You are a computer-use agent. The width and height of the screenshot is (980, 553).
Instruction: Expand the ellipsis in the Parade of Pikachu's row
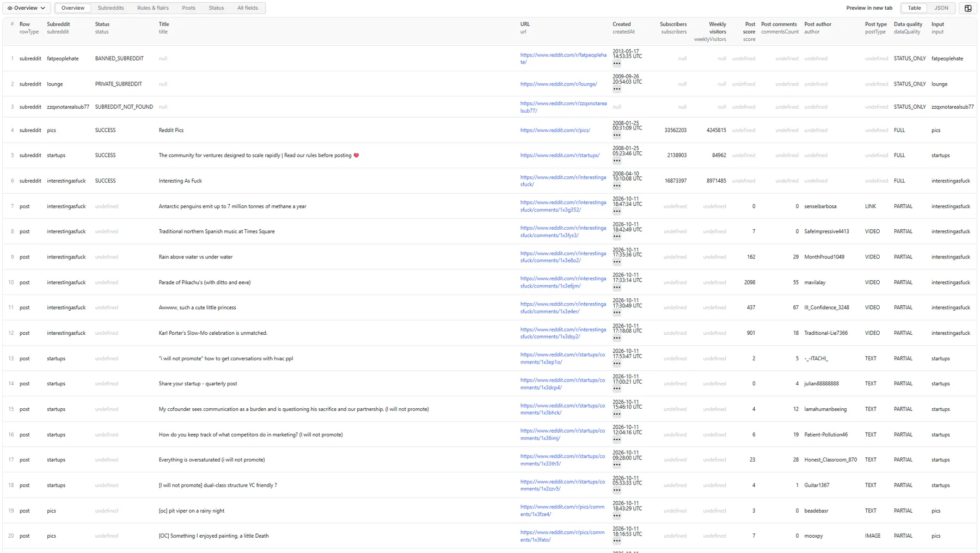(617, 287)
